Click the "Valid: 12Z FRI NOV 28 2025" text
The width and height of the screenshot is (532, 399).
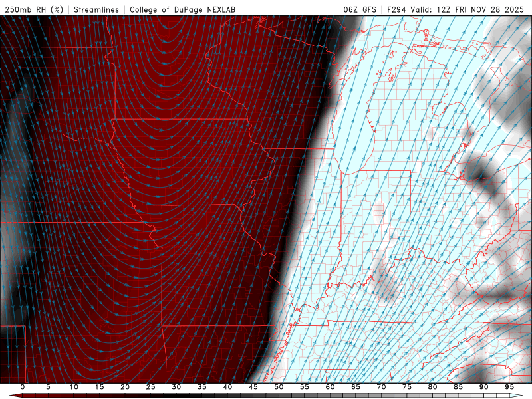(467, 9)
